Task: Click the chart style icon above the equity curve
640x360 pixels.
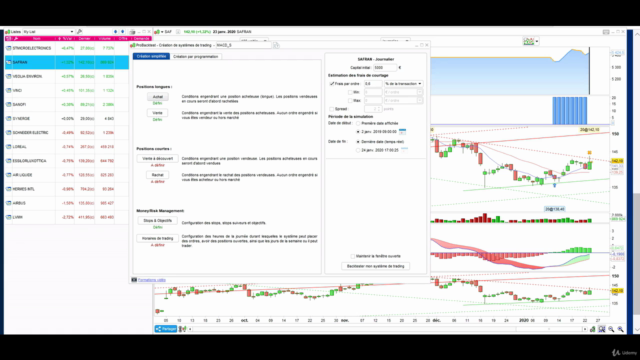Action: click(529, 41)
